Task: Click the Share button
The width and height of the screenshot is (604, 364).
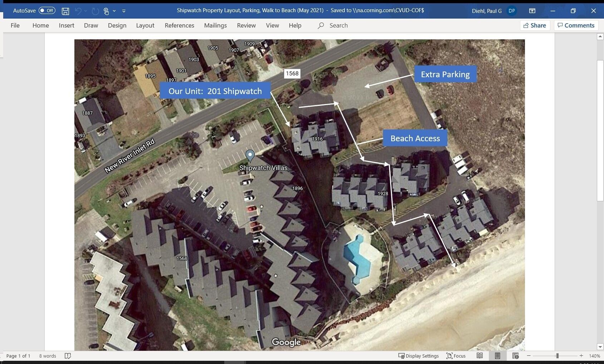Action: pyautogui.click(x=535, y=25)
